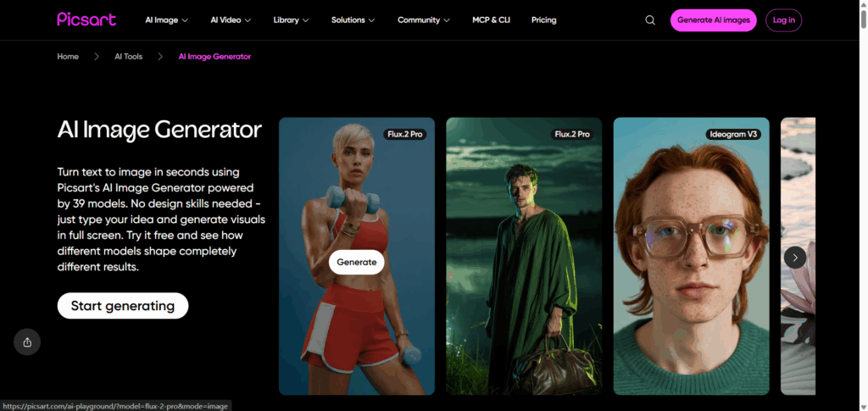This screenshot has height=411, width=868.
Task: Click Start generating button
Action: (x=123, y=306)
